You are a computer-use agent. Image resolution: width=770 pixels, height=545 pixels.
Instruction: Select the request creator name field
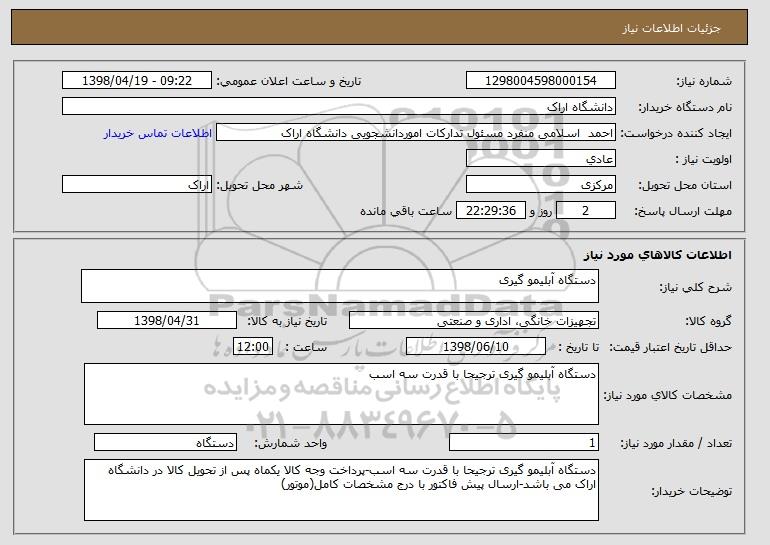point(416,133)
